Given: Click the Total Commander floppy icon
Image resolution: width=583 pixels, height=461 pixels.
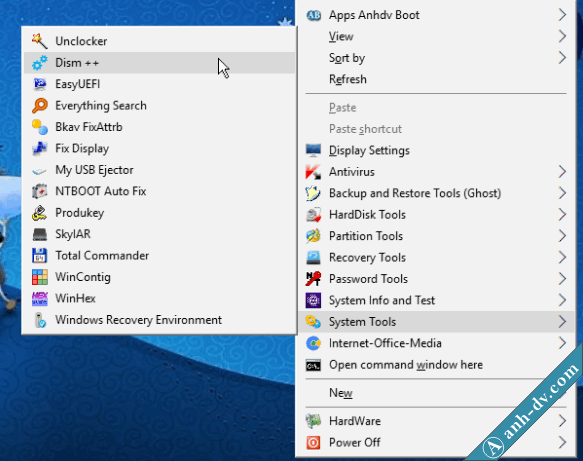Looking at the screenshot, I should [39, 256].
